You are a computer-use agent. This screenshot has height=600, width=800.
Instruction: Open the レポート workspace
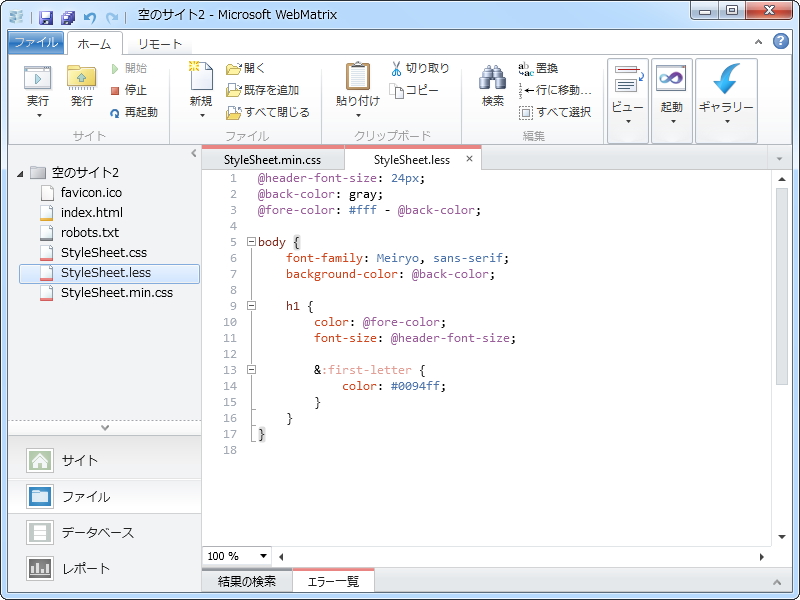tap(105, 568)
